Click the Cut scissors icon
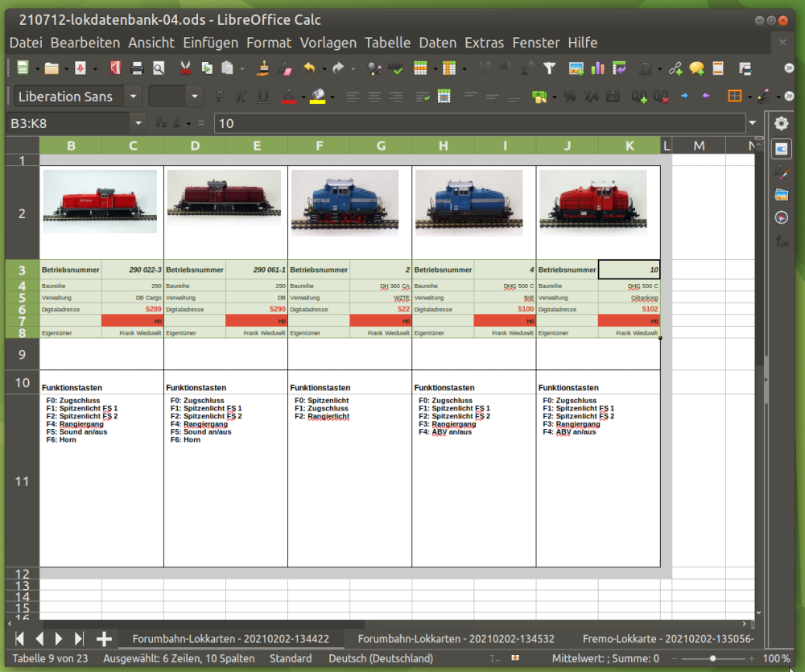 tap(185, 68)
